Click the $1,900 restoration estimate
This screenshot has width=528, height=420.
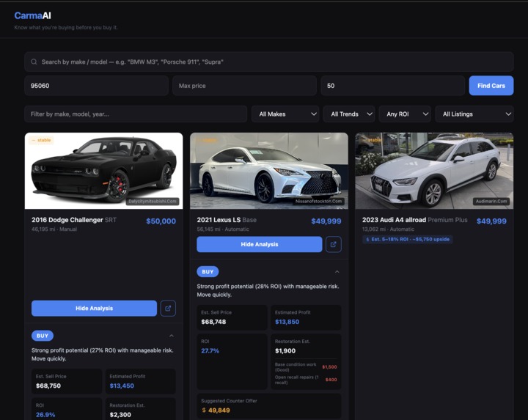[285, 350]
